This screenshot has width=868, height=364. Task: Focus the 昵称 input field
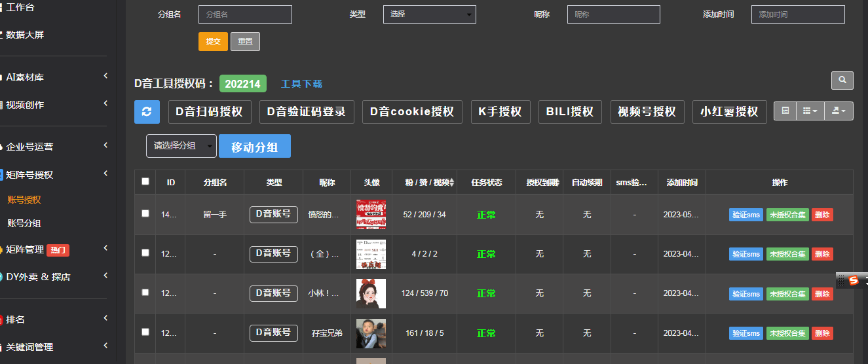point(614,14)
